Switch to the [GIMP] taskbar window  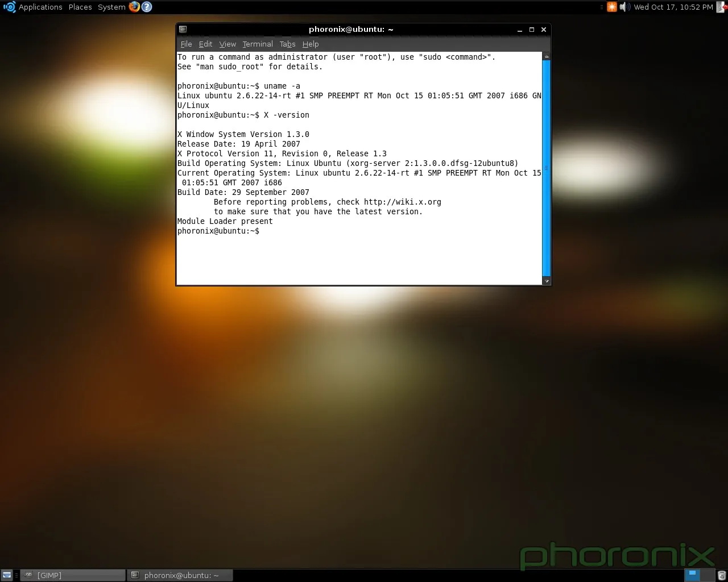(73, 575)
